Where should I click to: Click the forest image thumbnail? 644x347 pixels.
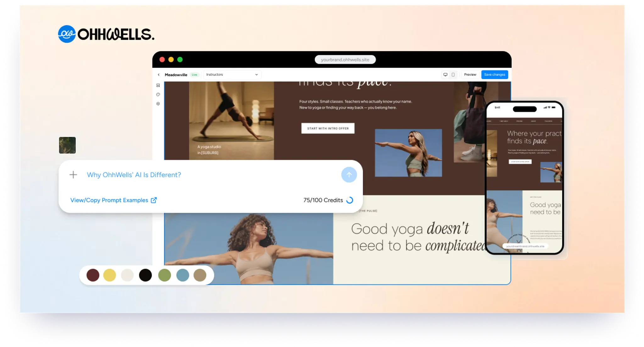[x=67, y=145]
